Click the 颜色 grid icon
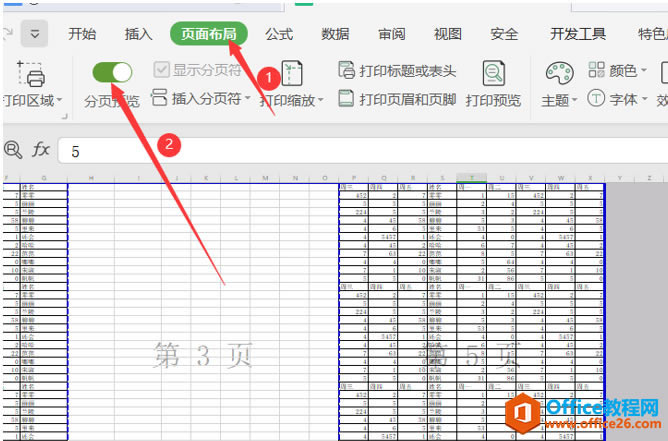This screenshot has width=668, height=441. pyautogui.click(x=596, y=69)
